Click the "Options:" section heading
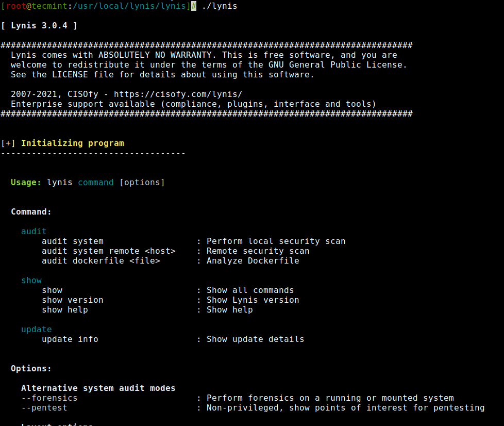This screenshot has width=504, height=426. click(x=31, y=369)
